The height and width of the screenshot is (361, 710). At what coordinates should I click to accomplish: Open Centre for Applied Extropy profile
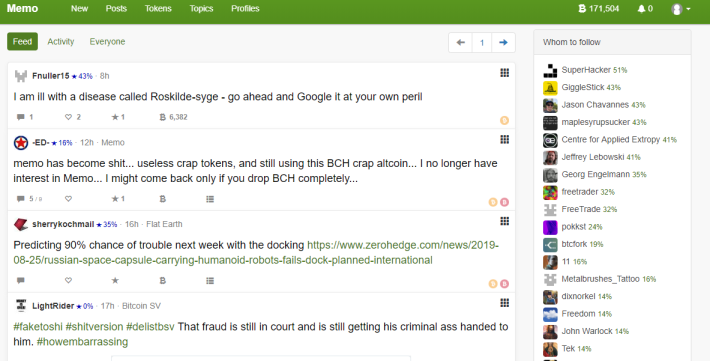pos(610,140)
